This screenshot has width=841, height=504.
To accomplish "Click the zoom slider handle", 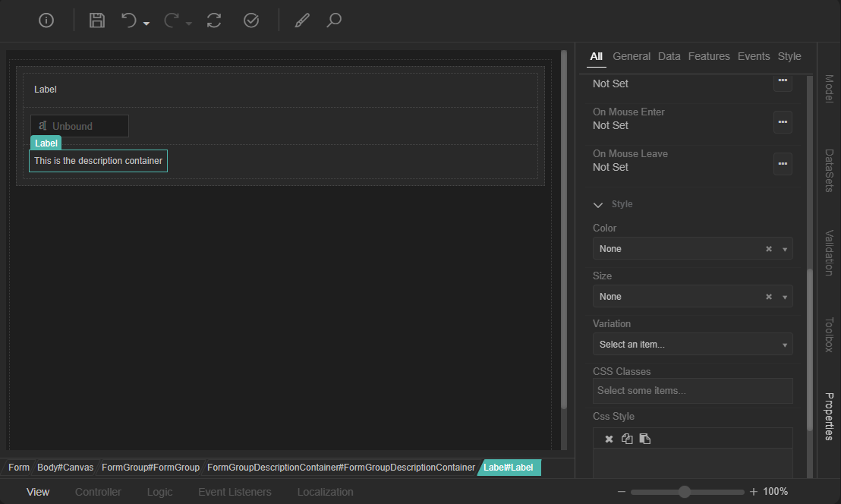I will click(685, 492).
